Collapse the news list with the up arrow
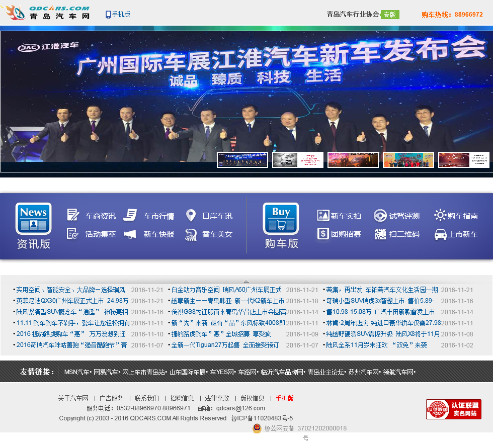 [x=246, y=281]
